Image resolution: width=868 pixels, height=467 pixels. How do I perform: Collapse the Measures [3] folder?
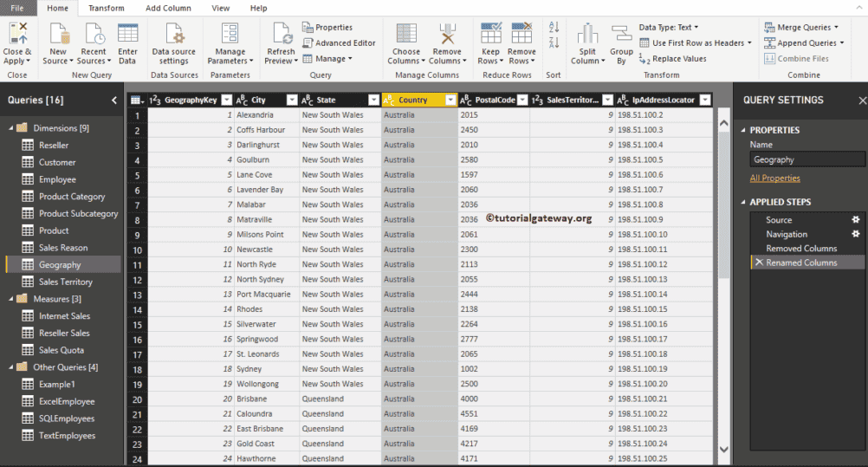(10, 299)
